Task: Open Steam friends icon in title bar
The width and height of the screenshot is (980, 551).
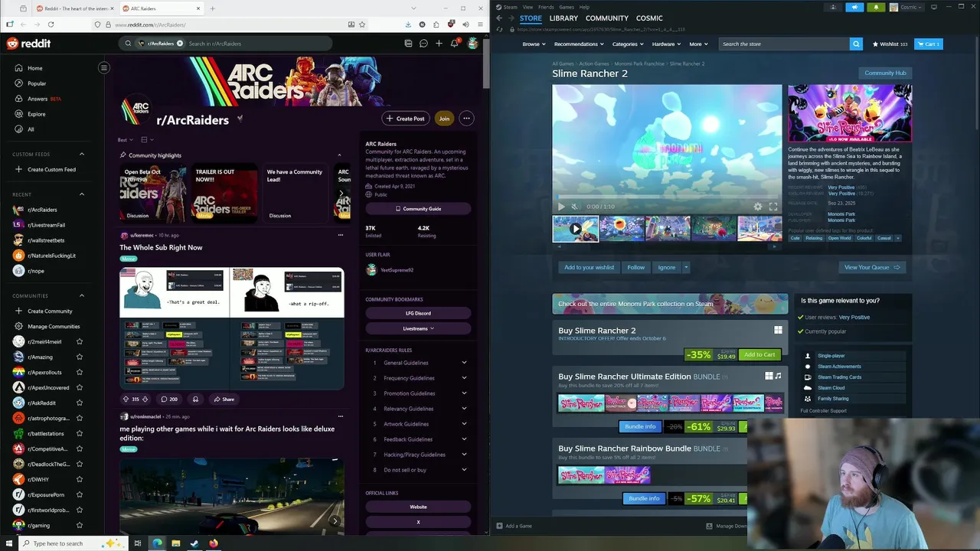Action: point(833,7)
